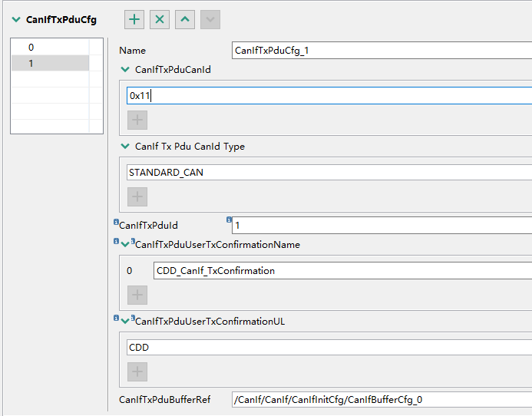The height and width of the screenshot is (416, 532).
Task: Click the CanIfTxPduBufferRef label
Action: click(164, 400)
